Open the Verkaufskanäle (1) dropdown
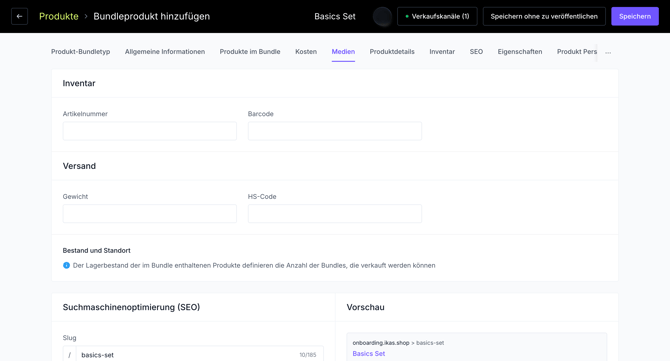670x361 pixels. 437,16
